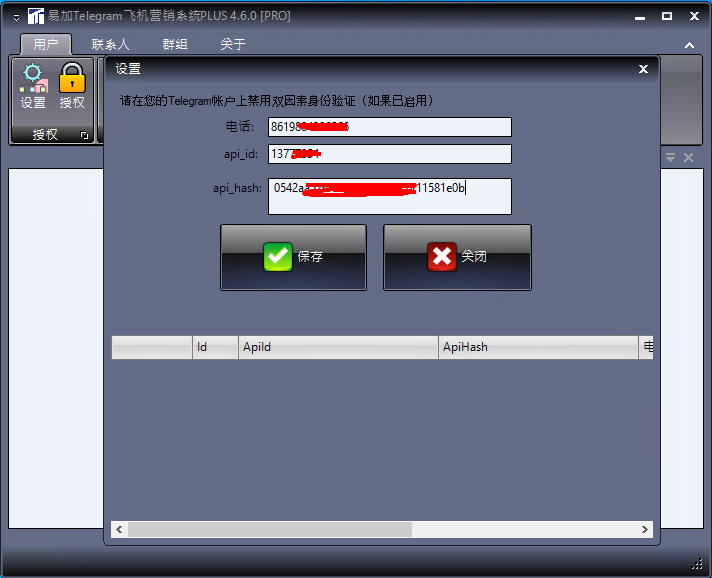Switch to the 联系人 tab
The height and width of the screenshot is (578, 712).
click(x=110, y=44)
